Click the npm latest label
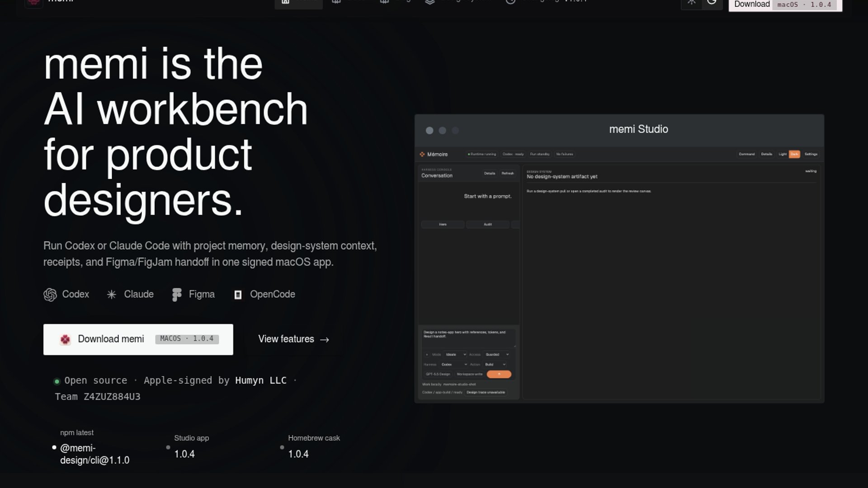Viewport: 868px width, 488px height. coord(77,433)
